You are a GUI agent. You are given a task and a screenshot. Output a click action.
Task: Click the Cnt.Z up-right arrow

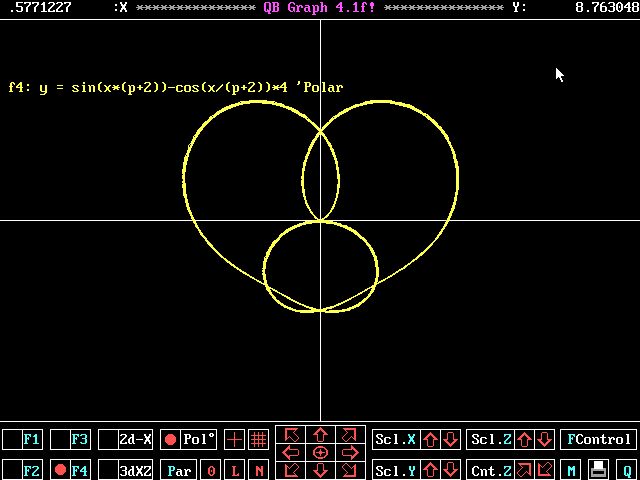(x=524, y=470)
